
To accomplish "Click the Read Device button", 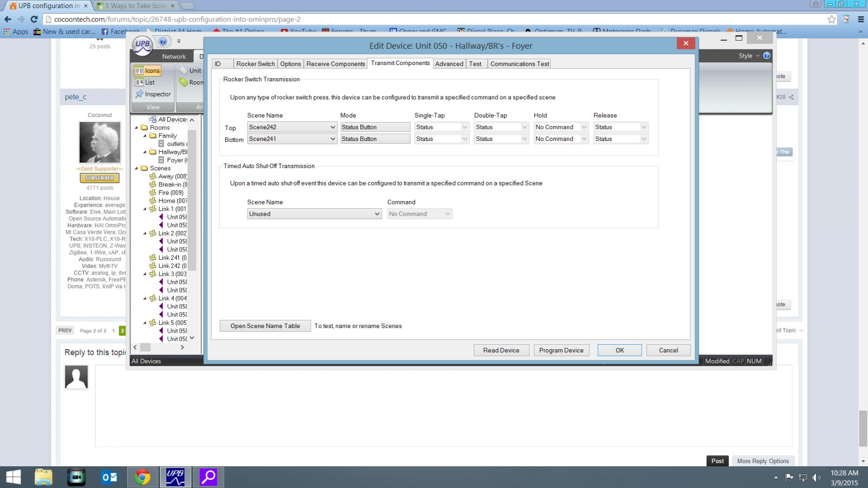I will [501, 350].
